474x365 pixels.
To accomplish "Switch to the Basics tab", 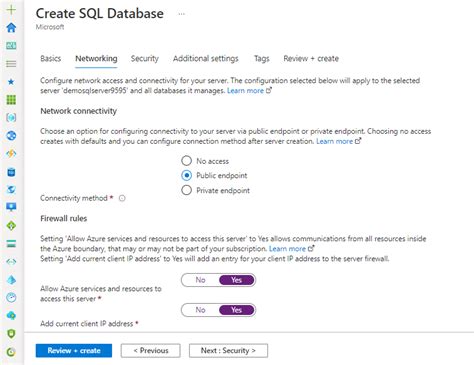I will coord(51,59).
